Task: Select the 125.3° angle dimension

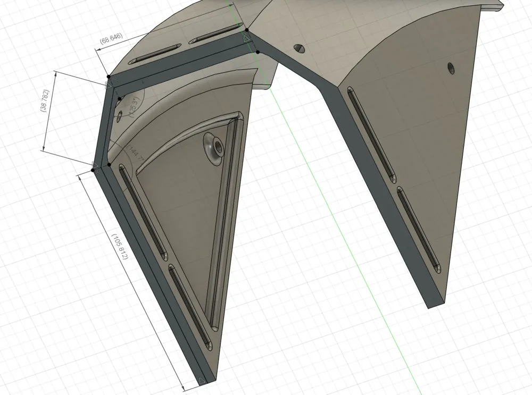Action: coord(133,107)
